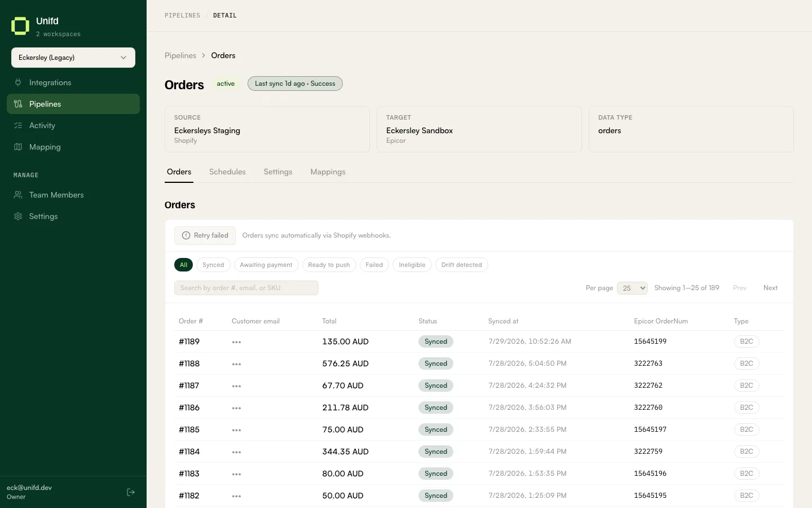
Task: Reveal customer email for order #1185
Action: [x=236, y=430]
